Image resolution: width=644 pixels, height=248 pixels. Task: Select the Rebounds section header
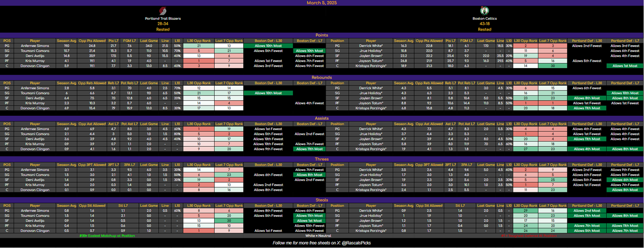point(322,78)
